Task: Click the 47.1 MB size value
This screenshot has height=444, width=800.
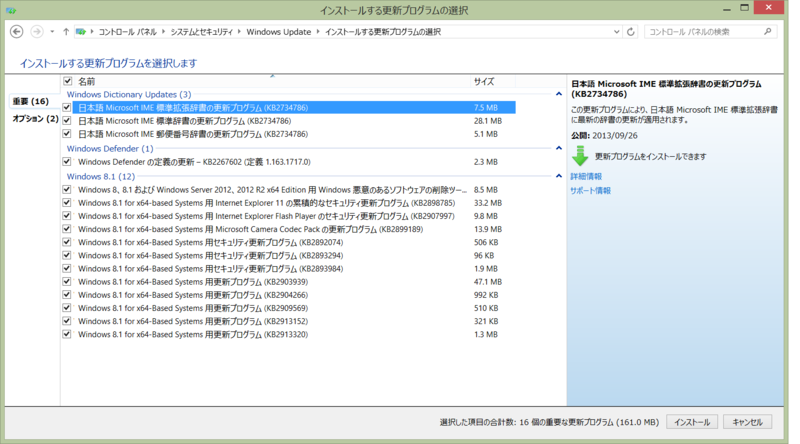Action: point(488,282)
